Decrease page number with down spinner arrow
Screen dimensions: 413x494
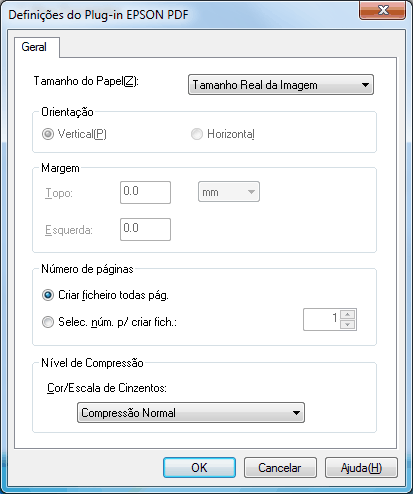coord(348,324)
